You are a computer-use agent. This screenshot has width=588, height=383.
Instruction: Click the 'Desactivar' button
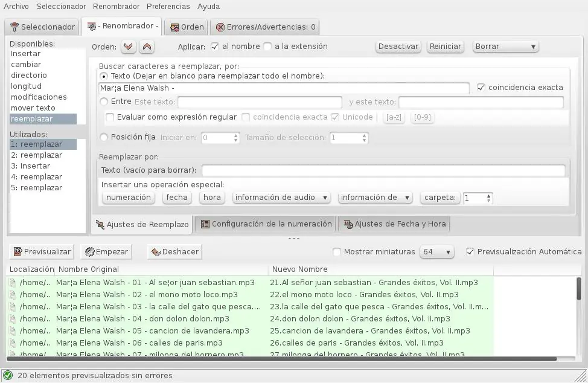tap(398, 47)
